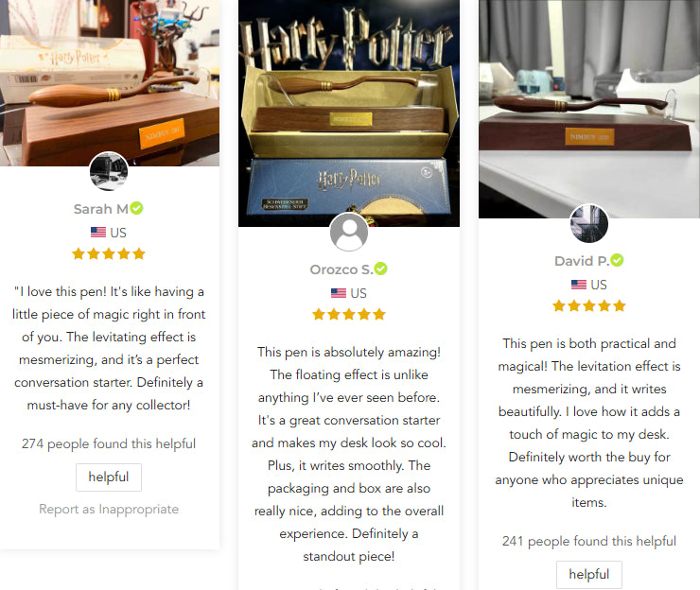View Orozco S.'s Harry Potter box photo
This screenshot has width=700, height=590.
349,113
